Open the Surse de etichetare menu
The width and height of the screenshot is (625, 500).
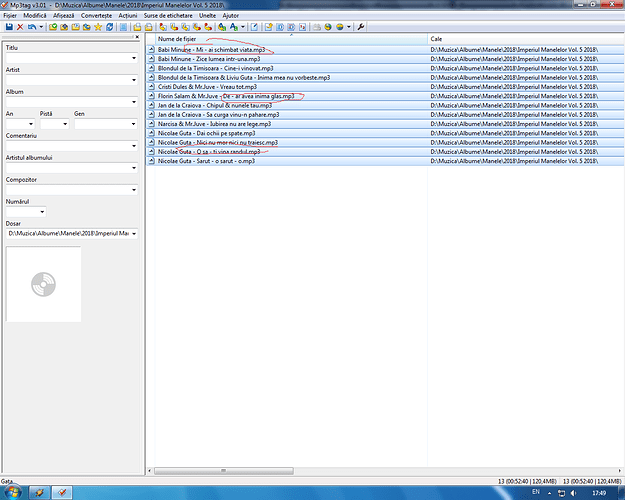coord(168,16)
